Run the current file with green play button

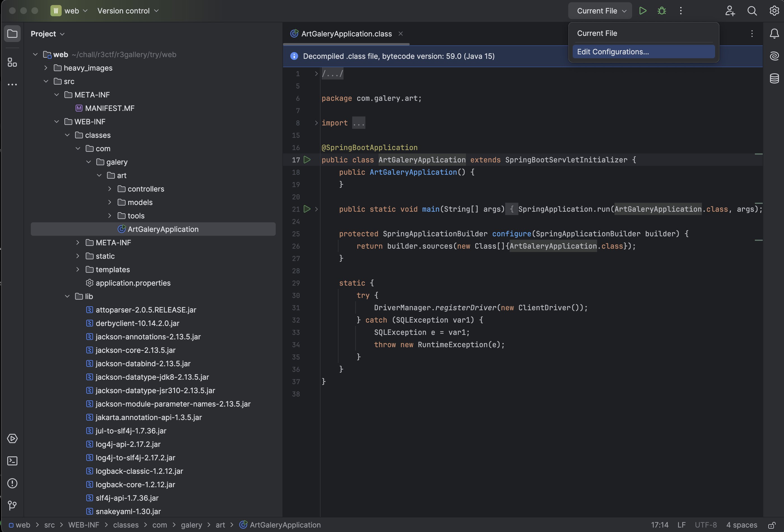pos(643,11)
